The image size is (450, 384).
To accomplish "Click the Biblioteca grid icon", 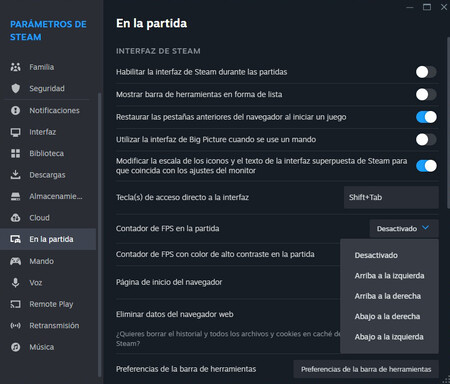I will tap(15, 153).
